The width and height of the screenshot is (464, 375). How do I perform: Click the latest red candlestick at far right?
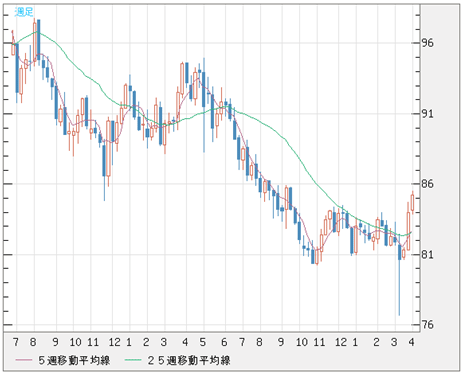click(x=413, y=203)
